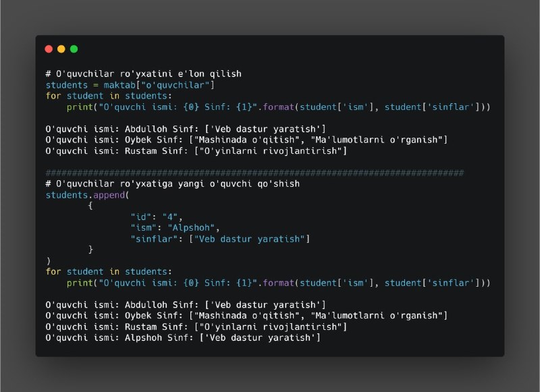Click the opening curly brace
The image size is (540, 392).
[90, 206]
